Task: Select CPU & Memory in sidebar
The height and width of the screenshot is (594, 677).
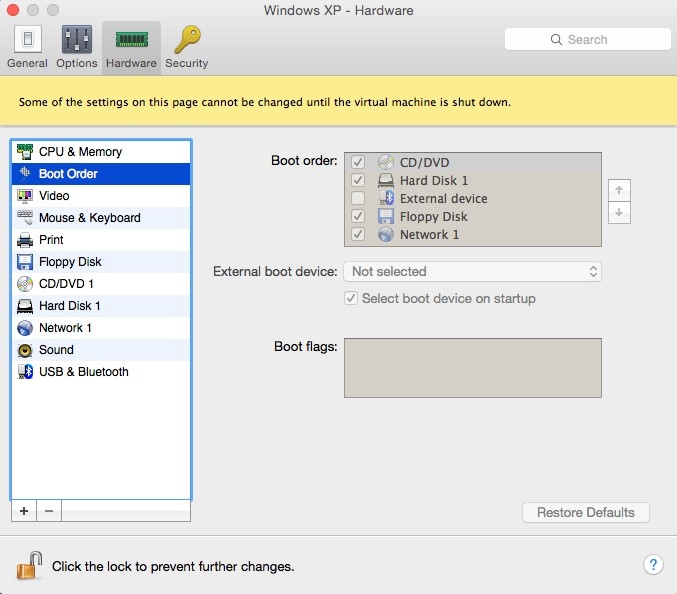Action: pos(80,152)
